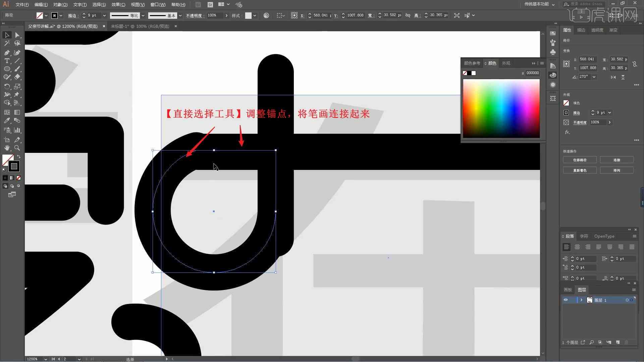Toggle visibility of 图层 1
The height and width of the screenshot is (362, 644).
tap(566, 300)
